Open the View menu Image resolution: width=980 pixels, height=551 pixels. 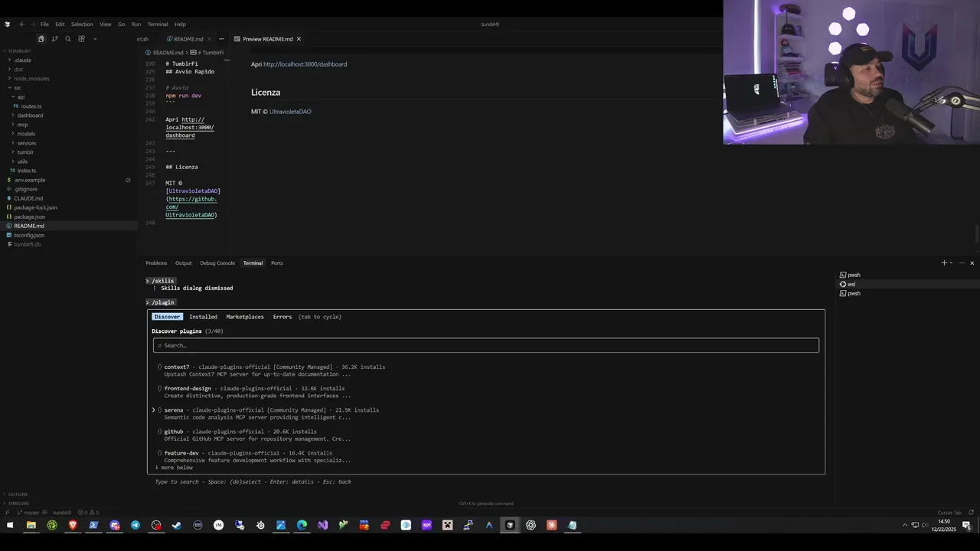tap(106, 24)
